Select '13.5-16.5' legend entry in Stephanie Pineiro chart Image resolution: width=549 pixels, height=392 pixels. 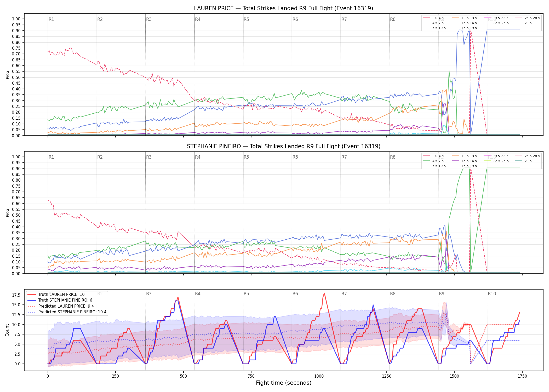coord(465,161)
